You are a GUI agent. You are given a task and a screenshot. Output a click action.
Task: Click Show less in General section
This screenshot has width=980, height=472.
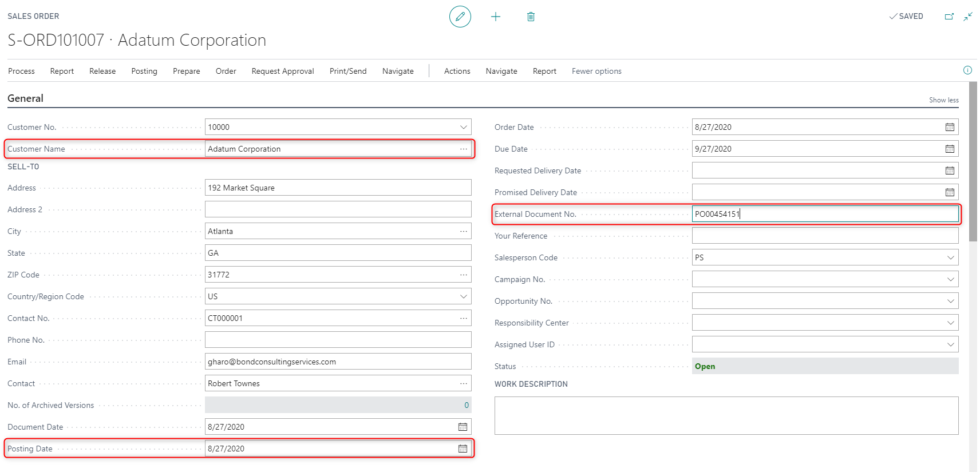943,100
